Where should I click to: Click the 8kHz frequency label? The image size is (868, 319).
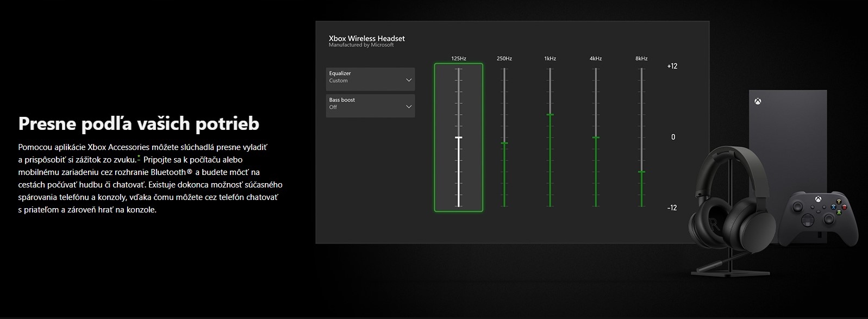641,58
